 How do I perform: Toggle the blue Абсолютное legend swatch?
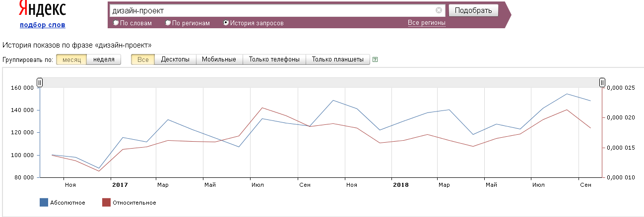pos(44,202)
